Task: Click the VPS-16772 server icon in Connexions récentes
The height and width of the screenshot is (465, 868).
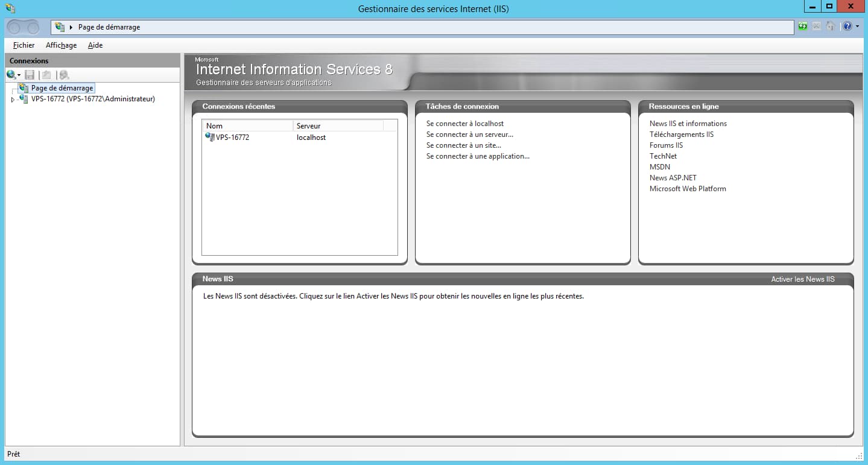Action: pyautogui.click(x=210, y=137)
